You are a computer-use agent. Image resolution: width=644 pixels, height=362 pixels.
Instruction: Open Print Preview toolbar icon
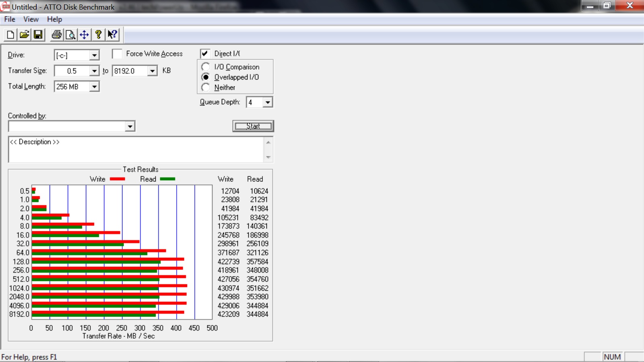click(x=70, y=35)
